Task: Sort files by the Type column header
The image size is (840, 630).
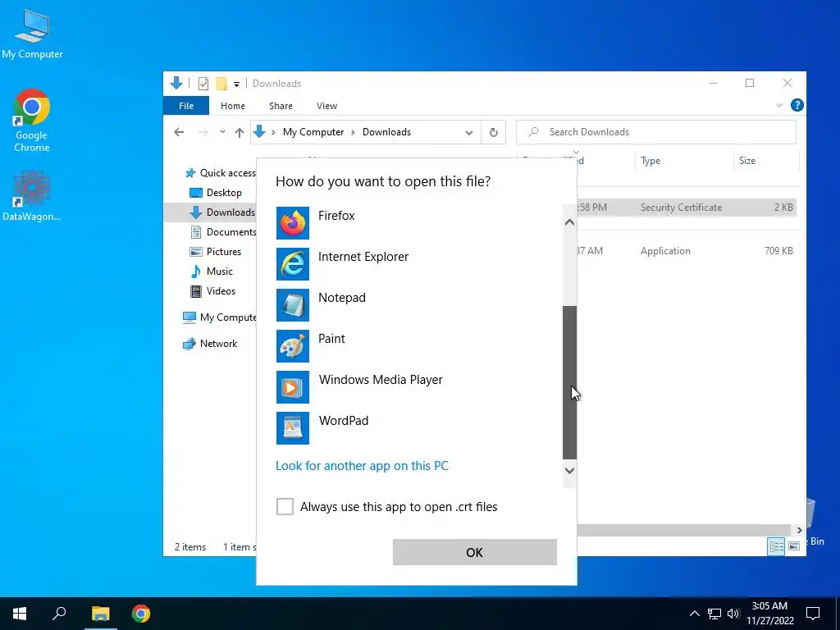Action: [x=684, y=161]
